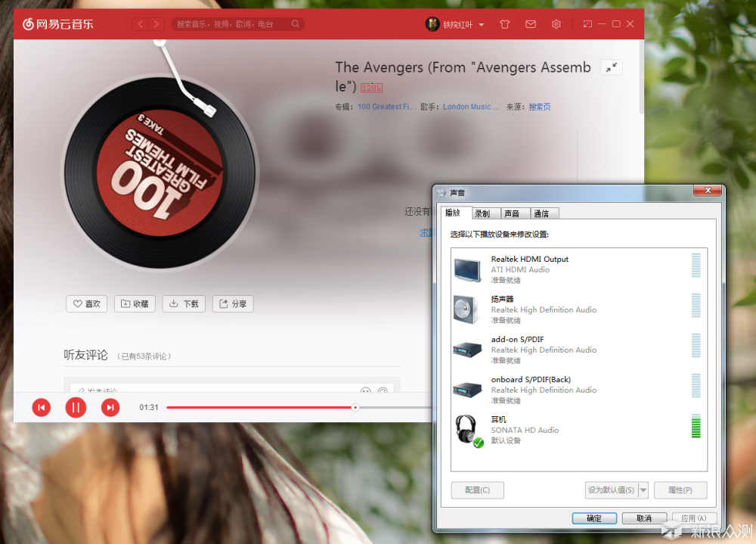This screenshot has height=544, width=756.
Task: Like the song with 喜欢 button
Action: pyautogui.click(x=87, y=303)
